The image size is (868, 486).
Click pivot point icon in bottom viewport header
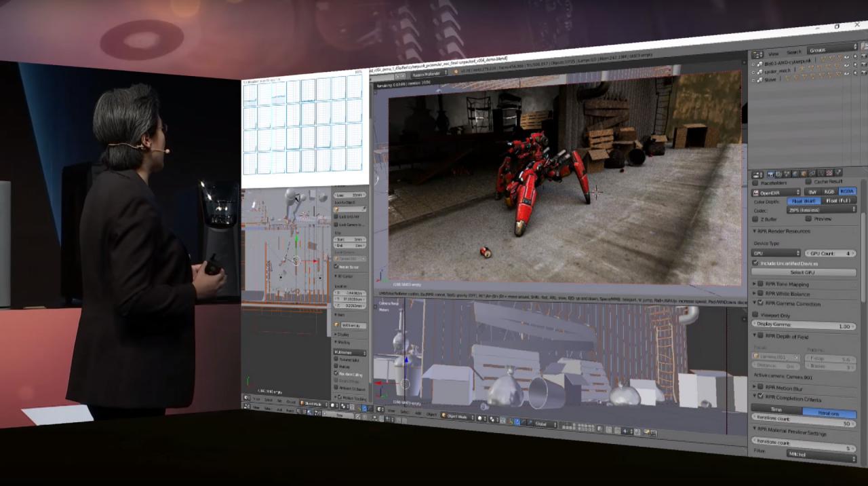[x=493, y=419]
